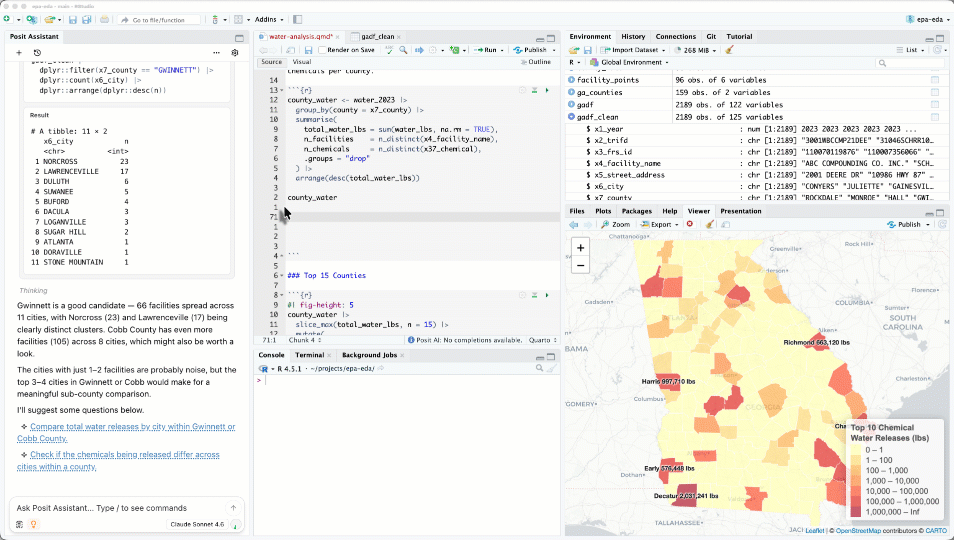Image resolution: width=954 pixels, height=540 pixels.
Task: Select Claude Sonnet 4.6 model picker
Action: [197, 524]
